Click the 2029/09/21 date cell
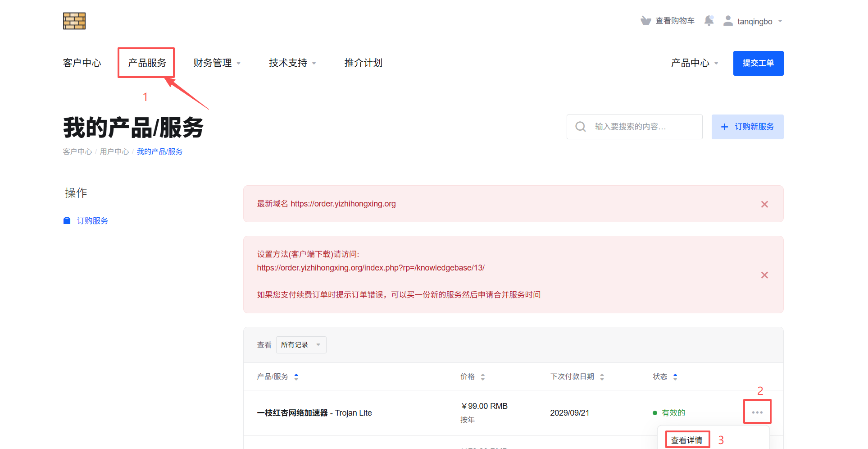Image resolution: width=868 pixels, height=449 pixels. (x=569, y=413)
